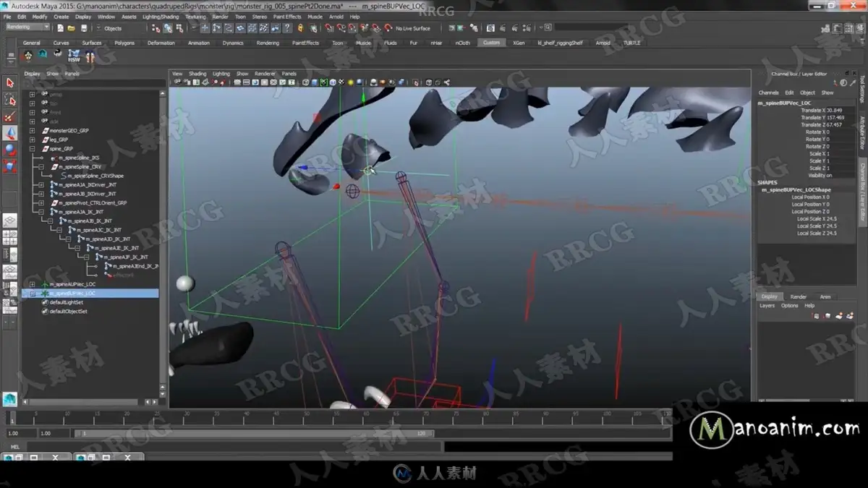Expand the monsterGEO_GRP node
Screen dimensions: 868x488
pyautogui.click(x=32, y=131)
